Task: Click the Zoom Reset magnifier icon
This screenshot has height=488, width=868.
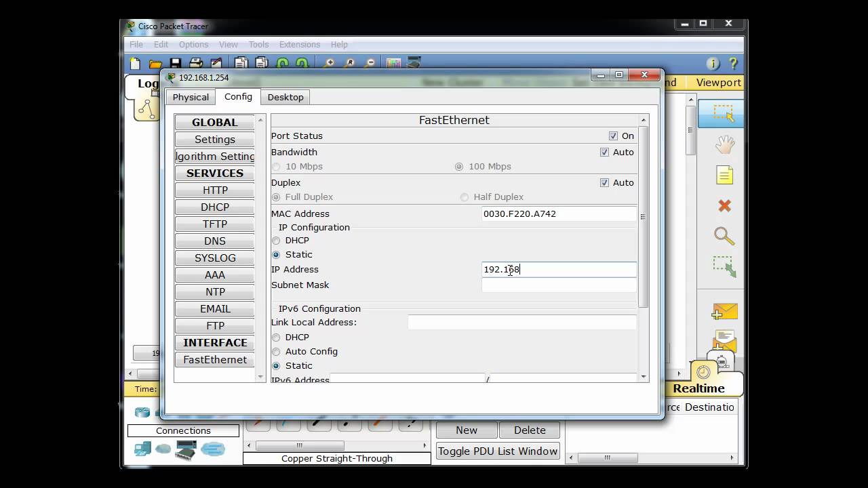Action: 349,64
